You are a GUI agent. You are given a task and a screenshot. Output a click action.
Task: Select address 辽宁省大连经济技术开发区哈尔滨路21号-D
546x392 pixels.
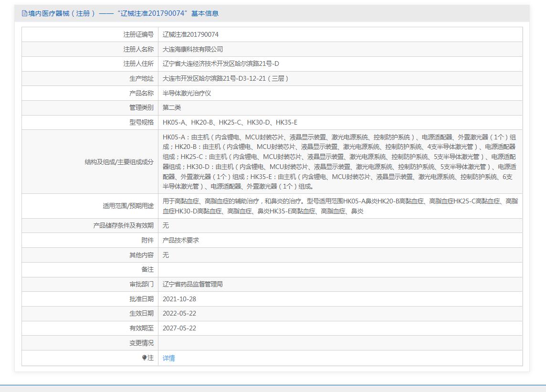pyautogui.click(x=221, y=64)
